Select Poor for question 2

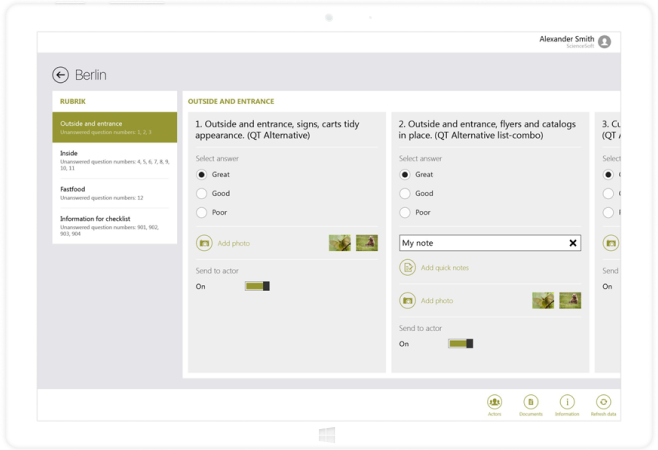(x=404, y=212)
